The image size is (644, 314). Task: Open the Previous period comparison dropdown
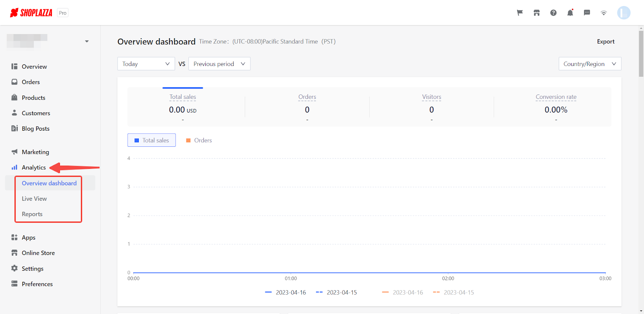(x=219, y=64)
